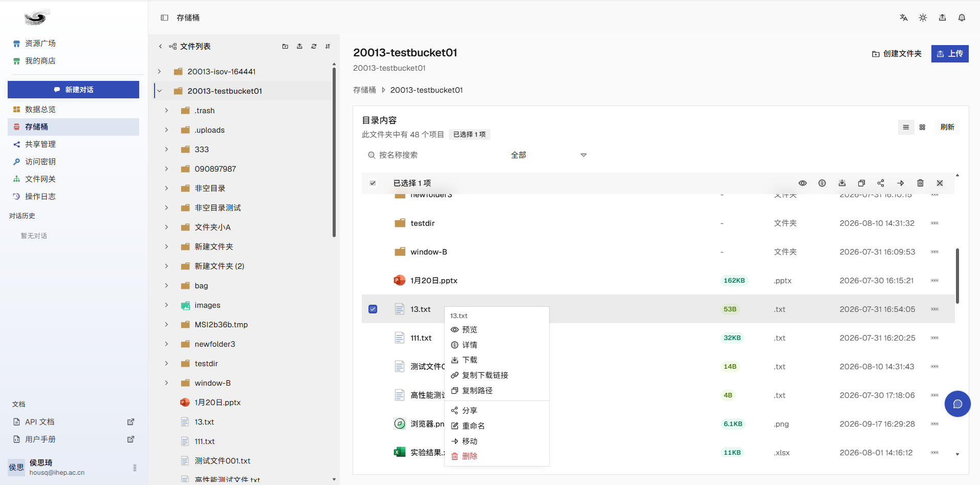The height and width of the screenshot is (485, 980).
Task: Show details info icon in selection bar
Action: click(x=822, y=183)
